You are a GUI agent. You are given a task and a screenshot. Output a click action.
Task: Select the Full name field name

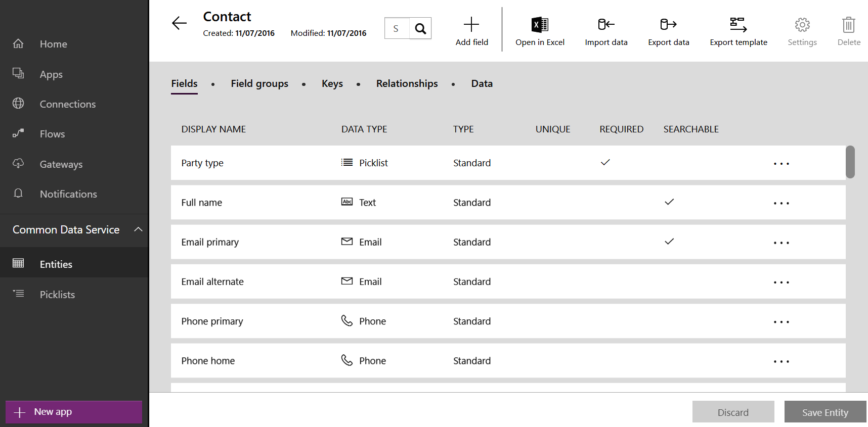click(201, 203)
